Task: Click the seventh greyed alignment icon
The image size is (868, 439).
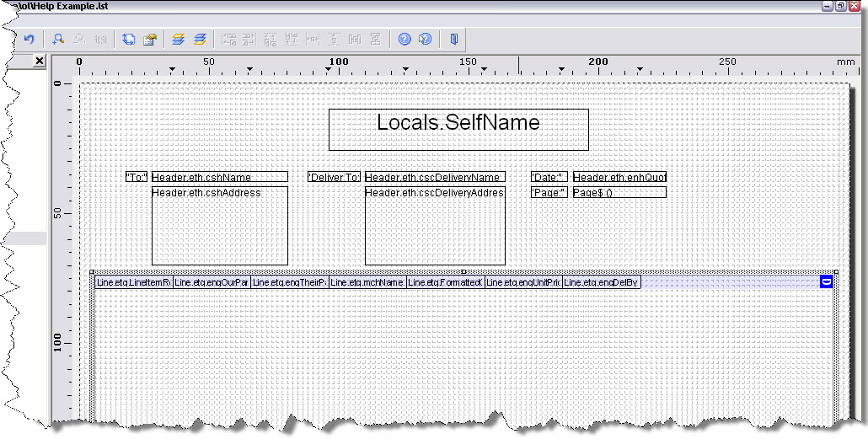Action: (x=355, y=40)
